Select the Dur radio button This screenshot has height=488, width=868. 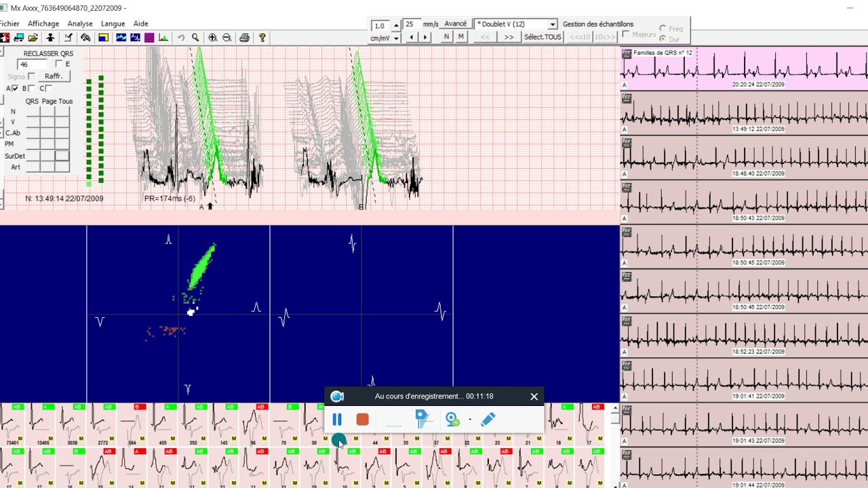click(663, 39)
